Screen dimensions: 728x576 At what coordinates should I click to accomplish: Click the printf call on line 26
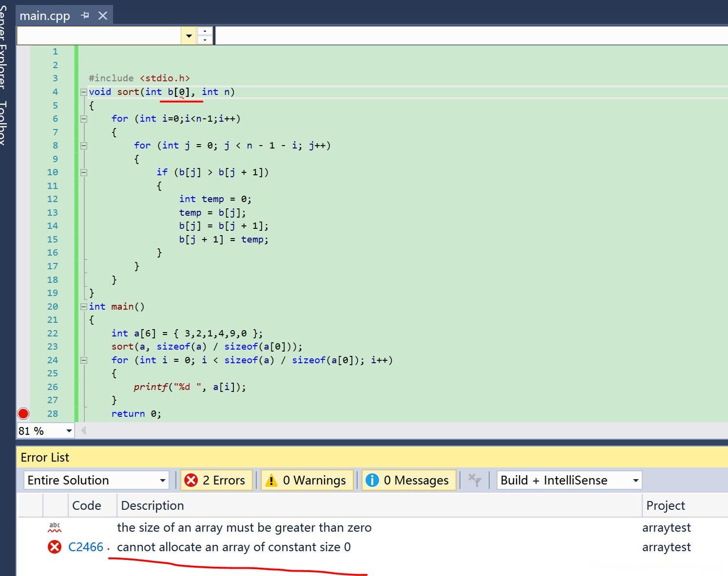click(190, 387)
